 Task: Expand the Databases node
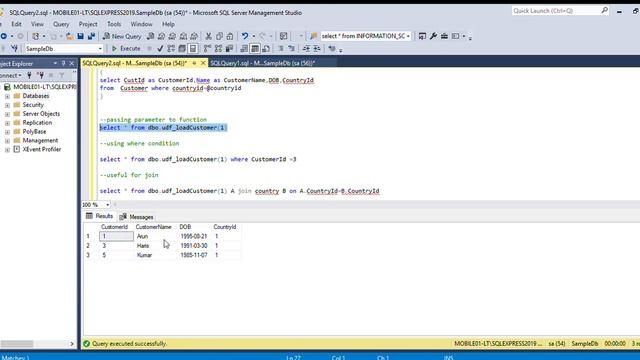click(x=7, y=96)
